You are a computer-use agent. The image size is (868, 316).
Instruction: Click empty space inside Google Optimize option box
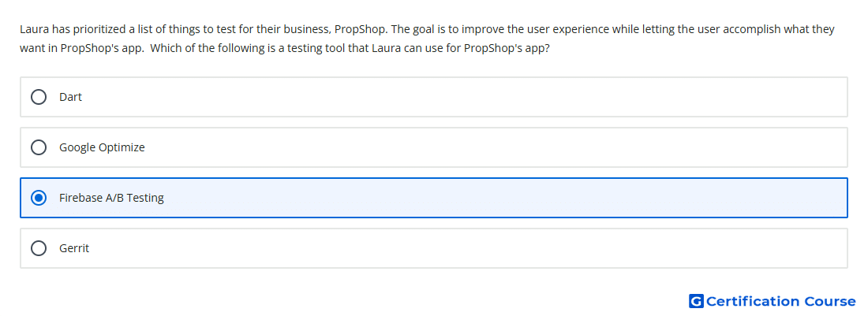tap(443, 147)
